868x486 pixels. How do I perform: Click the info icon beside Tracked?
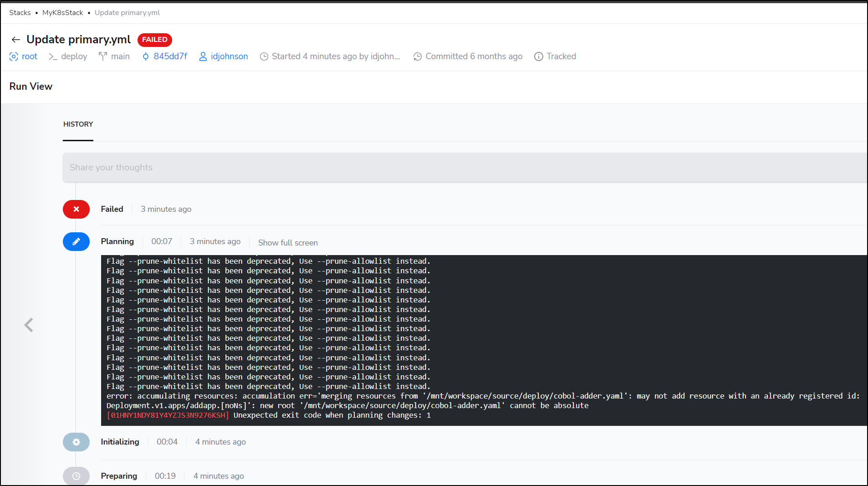pos(539,56)
